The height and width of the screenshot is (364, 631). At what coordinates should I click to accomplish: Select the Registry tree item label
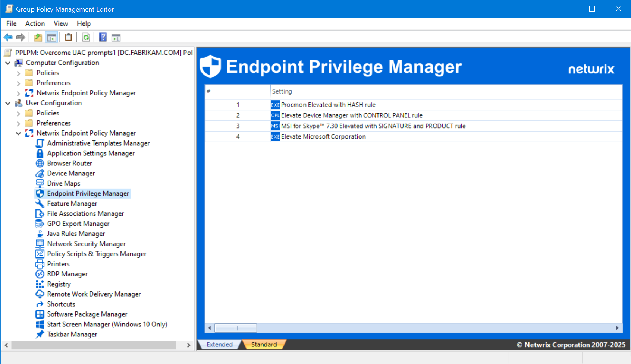59,284
